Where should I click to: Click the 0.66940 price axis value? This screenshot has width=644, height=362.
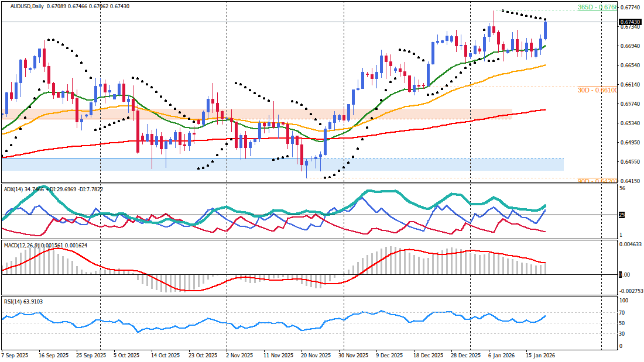[x=629, y=46]
